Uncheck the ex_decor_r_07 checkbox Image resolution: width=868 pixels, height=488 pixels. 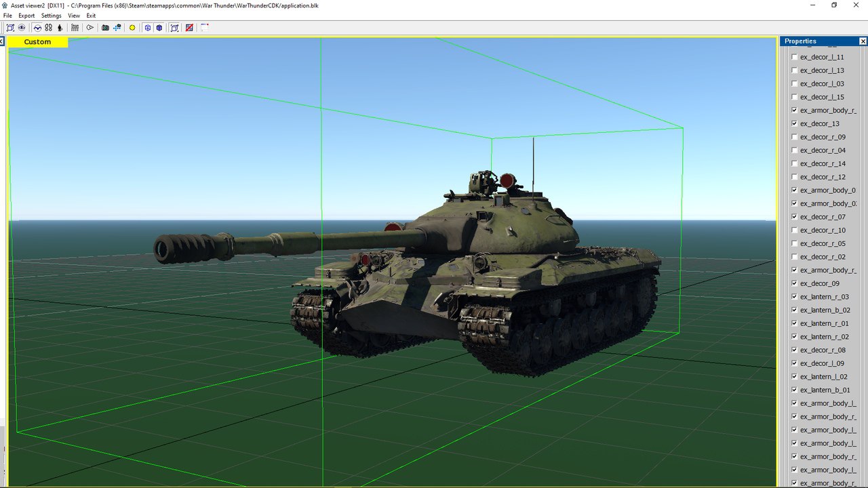pyautogui.click(x=795, y=217)
